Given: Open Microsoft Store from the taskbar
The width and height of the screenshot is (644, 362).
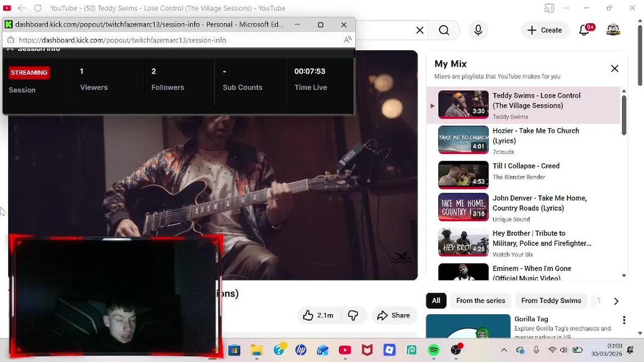Looking at the screenshot, I should [234, 350].
